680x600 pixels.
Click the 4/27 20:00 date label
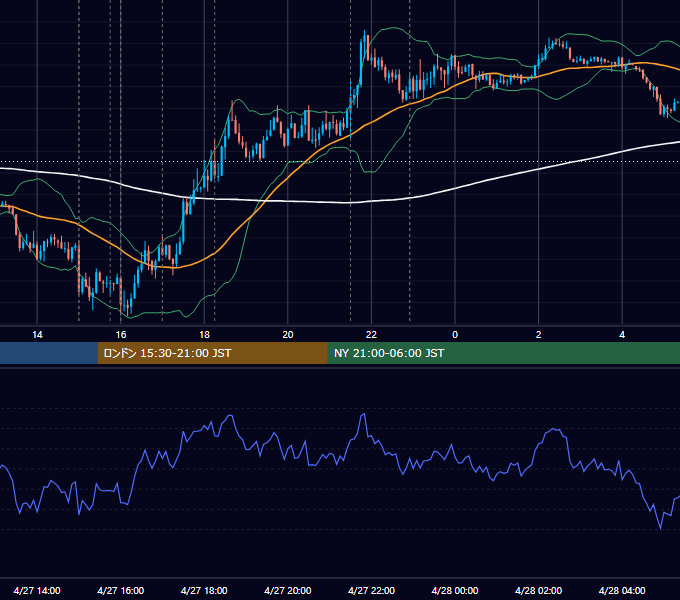point(288,590)
